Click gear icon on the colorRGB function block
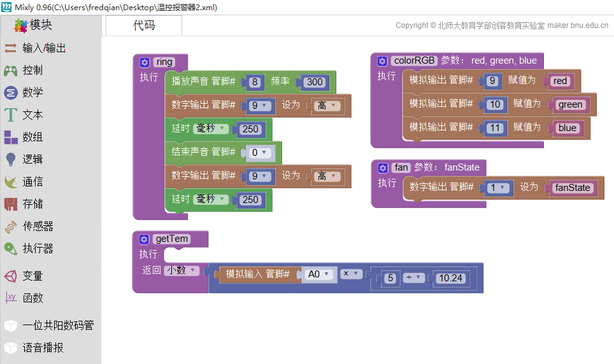The height and width of the screenshot is (364, 614). (382, 61)
